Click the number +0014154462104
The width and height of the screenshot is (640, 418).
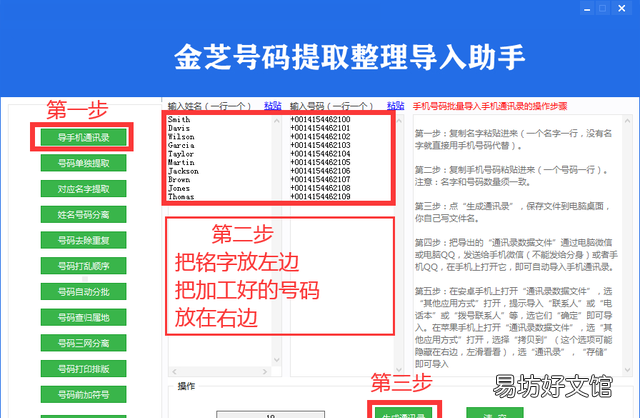(x=320, y=153)
